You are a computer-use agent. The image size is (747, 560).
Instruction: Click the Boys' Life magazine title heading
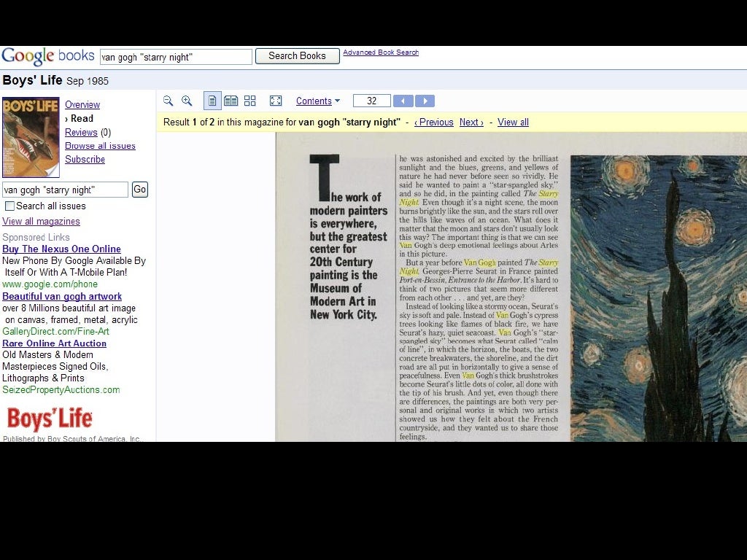click(32, 80)
